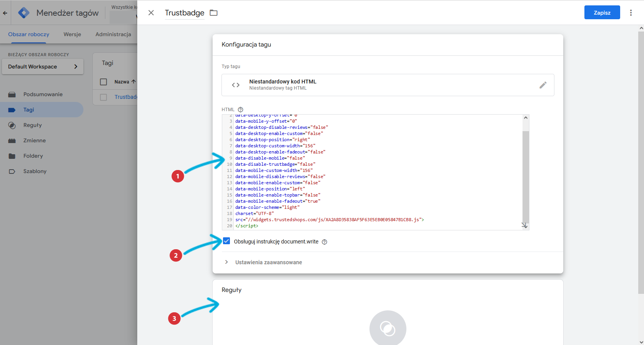Open help icon beside document.write option
This screenshot has width=644, height=345.
tap(324, 242)
